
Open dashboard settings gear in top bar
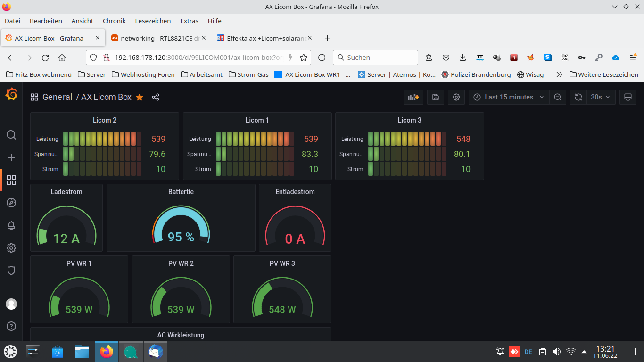point(456,97)
